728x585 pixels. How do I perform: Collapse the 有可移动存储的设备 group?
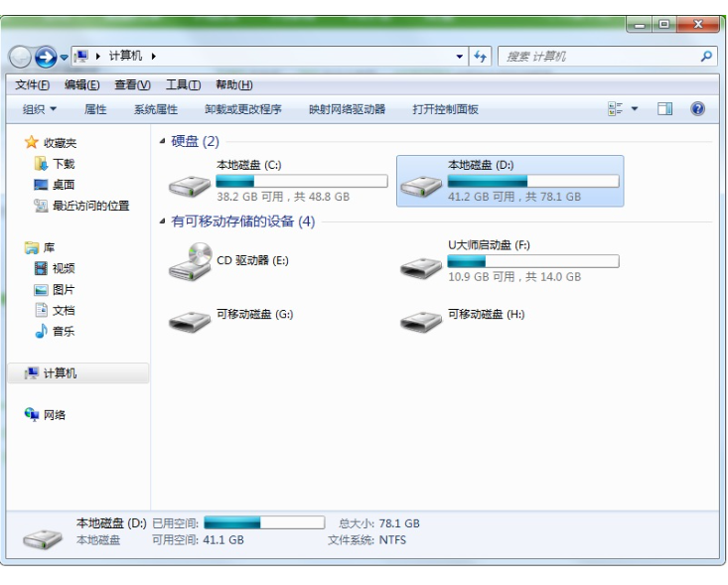(163, 222)
